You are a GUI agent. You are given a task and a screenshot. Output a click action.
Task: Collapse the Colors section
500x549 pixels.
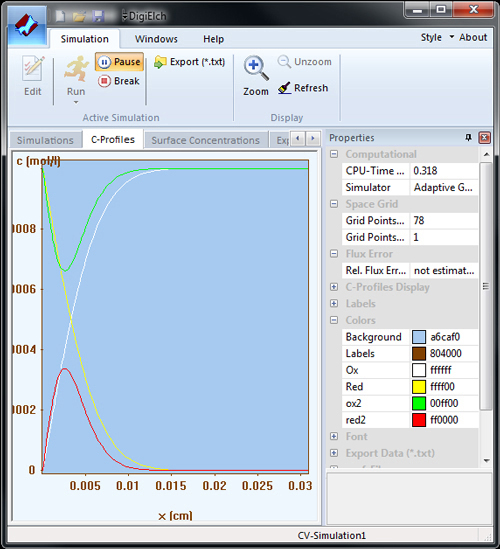pos(334,320)
